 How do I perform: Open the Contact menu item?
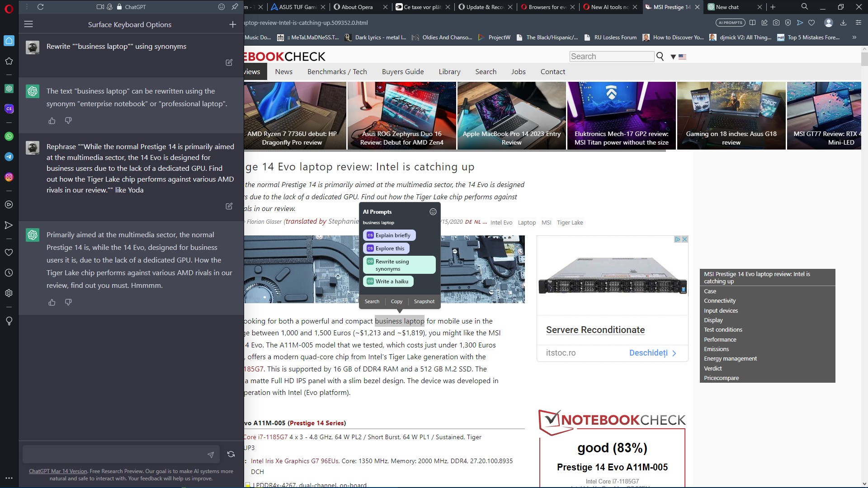552,72
